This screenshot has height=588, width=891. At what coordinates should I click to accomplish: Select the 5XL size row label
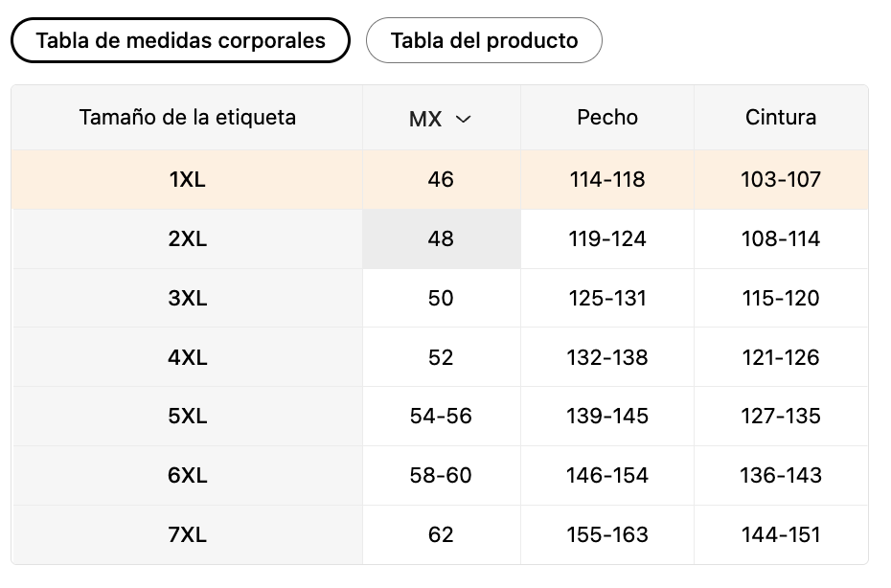[x=187, y=416]
